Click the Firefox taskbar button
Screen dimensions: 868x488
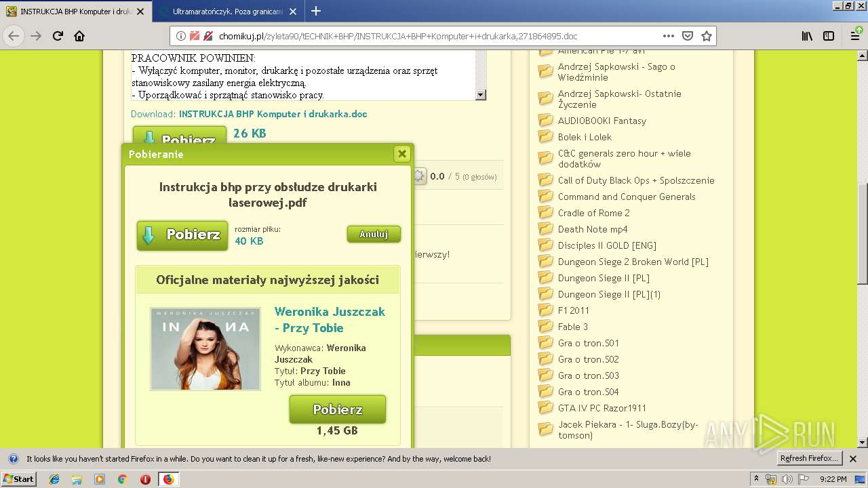tap(168, 479)
